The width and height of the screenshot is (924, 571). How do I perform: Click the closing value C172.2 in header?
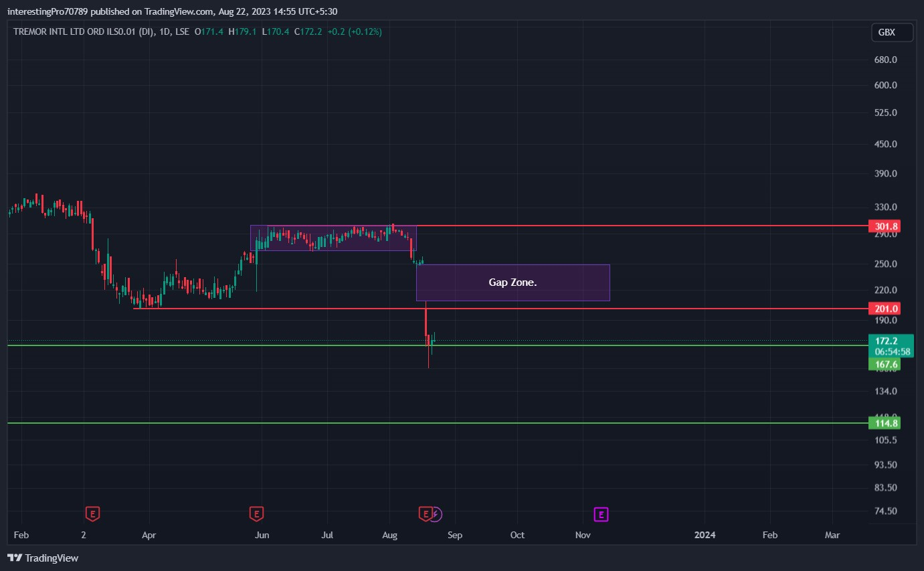(x=308, y=31)
